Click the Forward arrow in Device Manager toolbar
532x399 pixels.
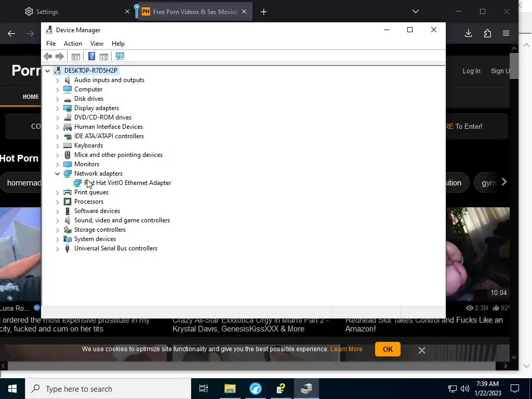pos(60,56)
